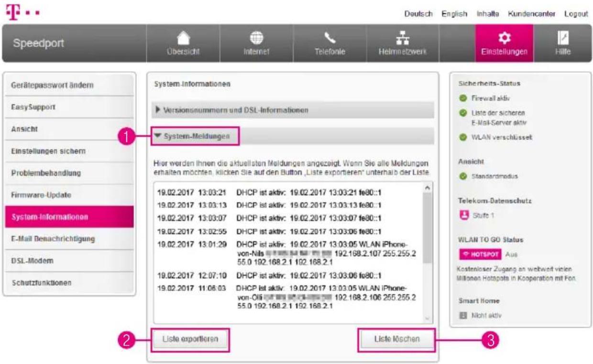Open E-Mail Benachrichtigung menu entry
The width and height of the screenshot is (593, 364).
(x=70, y=239)
